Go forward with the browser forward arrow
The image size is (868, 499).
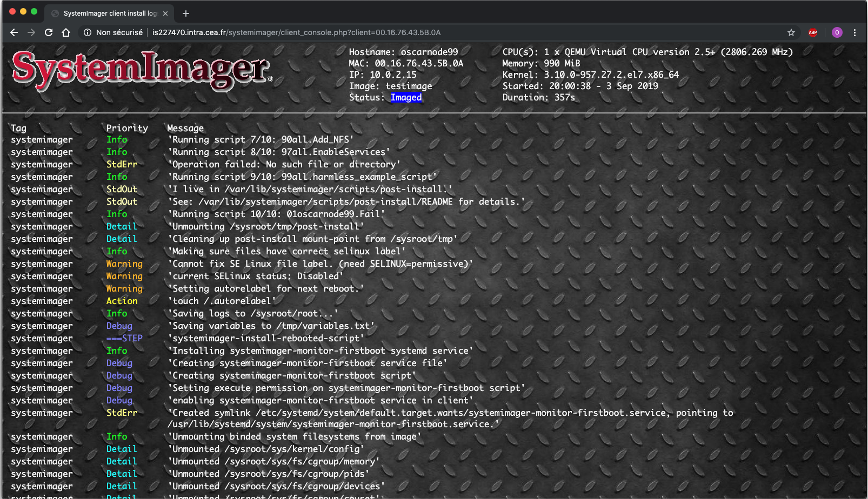[x=31, y=32]
